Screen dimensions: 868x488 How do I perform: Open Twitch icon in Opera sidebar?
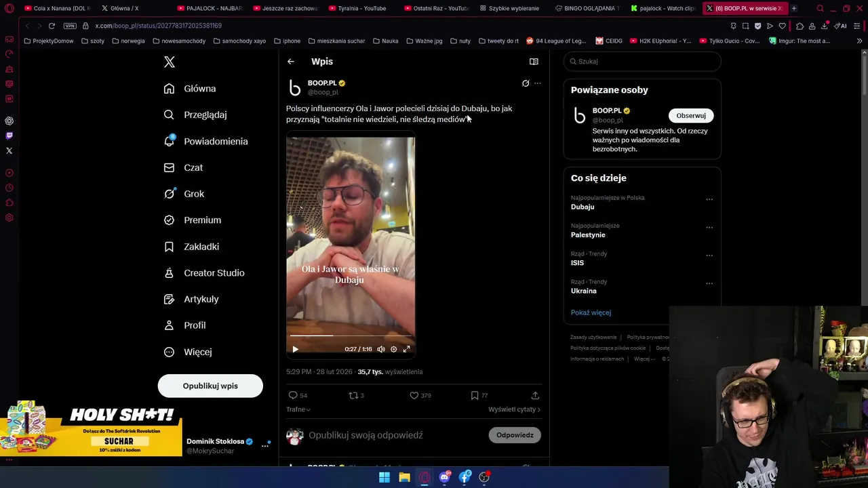click(x=9, y=136)
